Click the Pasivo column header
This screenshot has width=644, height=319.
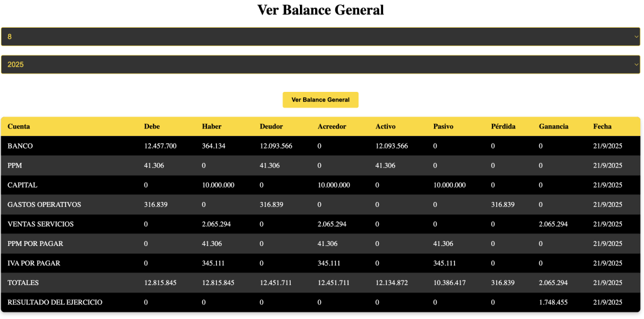(x=443, y=126)
